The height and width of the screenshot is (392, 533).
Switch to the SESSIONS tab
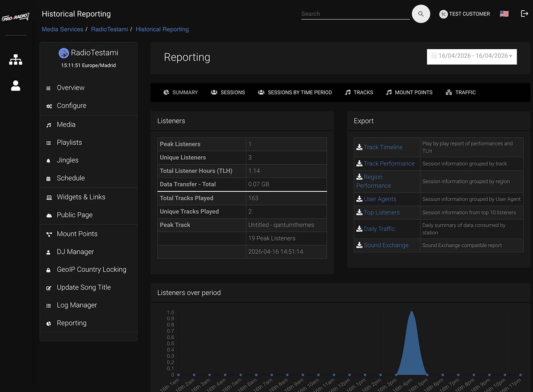pos(228,92)
